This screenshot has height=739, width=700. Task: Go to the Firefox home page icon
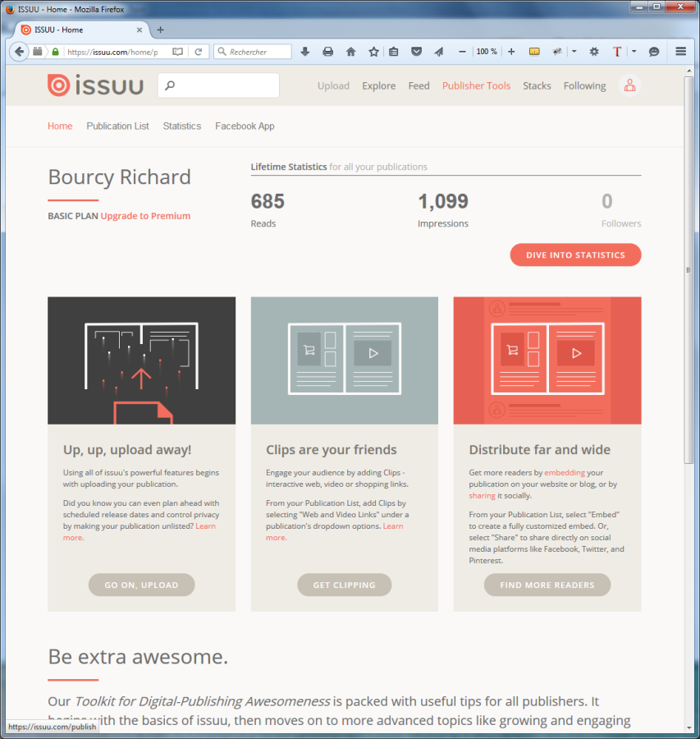pyautogui.click(x=351, y=52)
